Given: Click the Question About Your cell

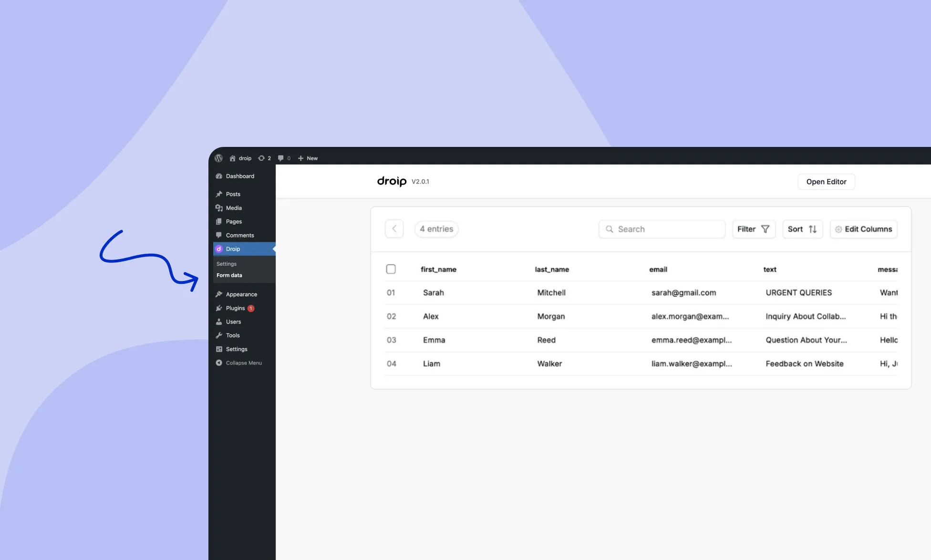Looking at the screenshot, I should pyautogui.click(x=806, y=340).
